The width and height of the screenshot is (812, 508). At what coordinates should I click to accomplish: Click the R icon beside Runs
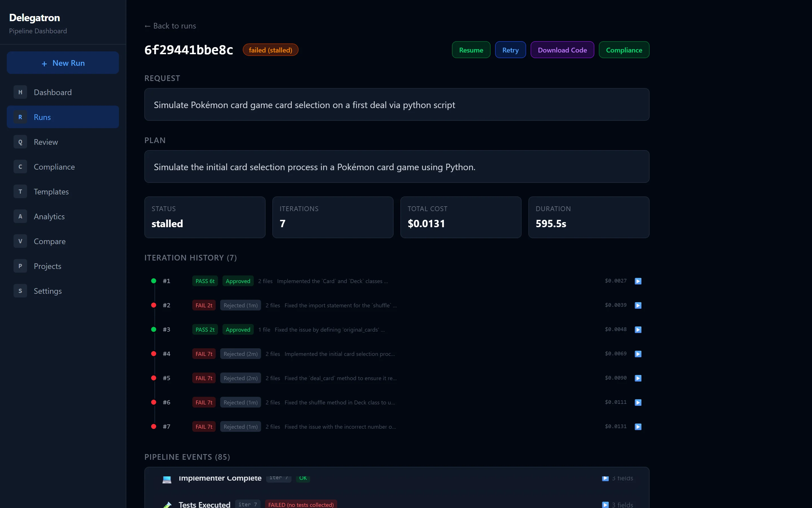tap(20, 117)
